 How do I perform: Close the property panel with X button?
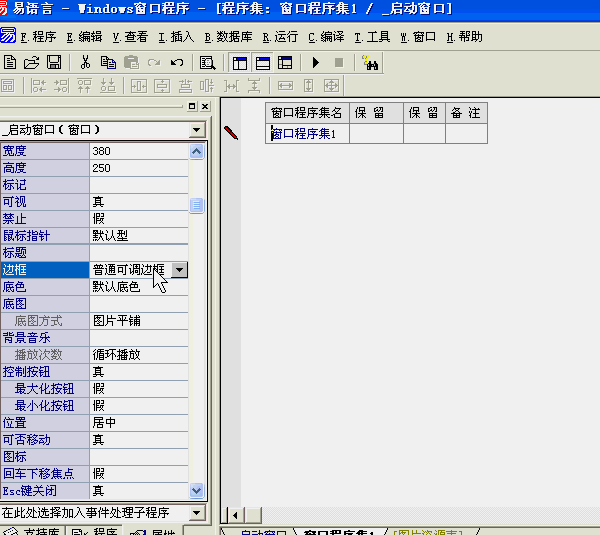point(205,106)
